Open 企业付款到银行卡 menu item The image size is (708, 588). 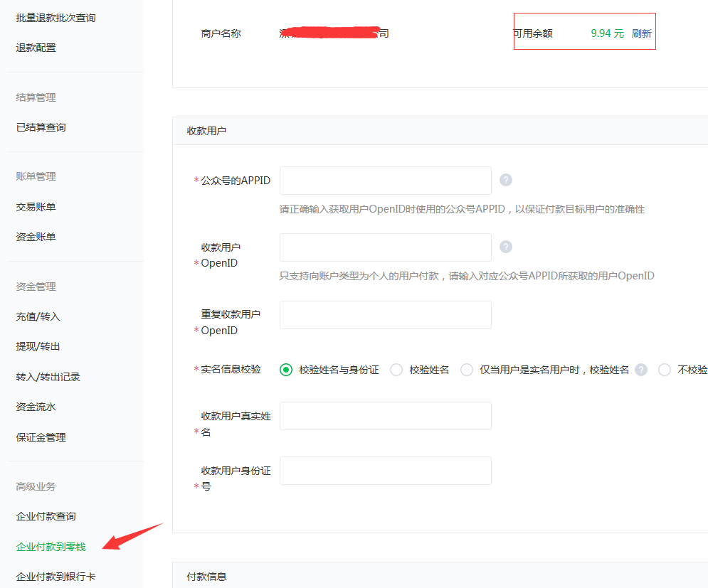click(56, 577)
